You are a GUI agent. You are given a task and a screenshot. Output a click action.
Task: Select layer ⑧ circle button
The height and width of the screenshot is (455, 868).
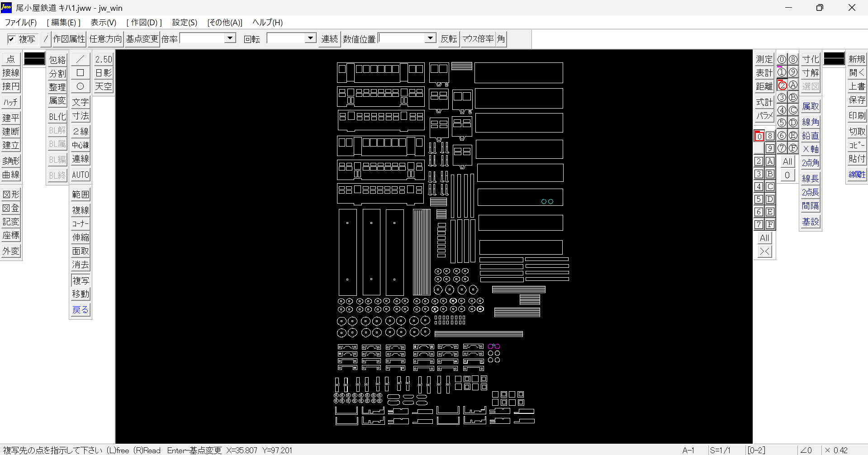(793, 59)
